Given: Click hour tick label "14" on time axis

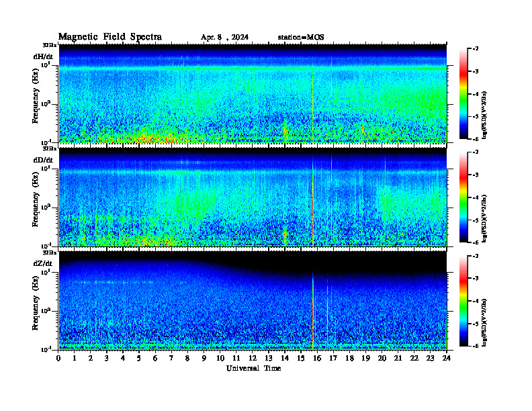Looking at the screenshot, I should pyautogui.click(x=285, y=358).
